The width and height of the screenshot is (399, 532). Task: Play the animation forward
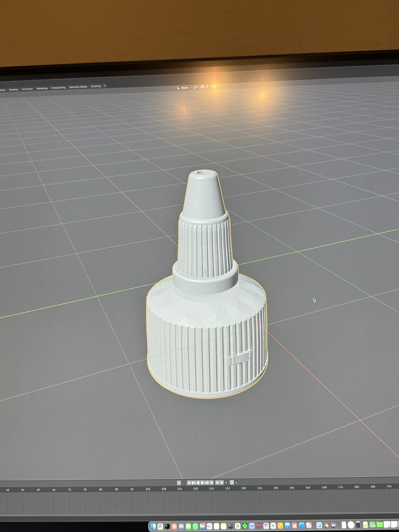click(202, 483)
